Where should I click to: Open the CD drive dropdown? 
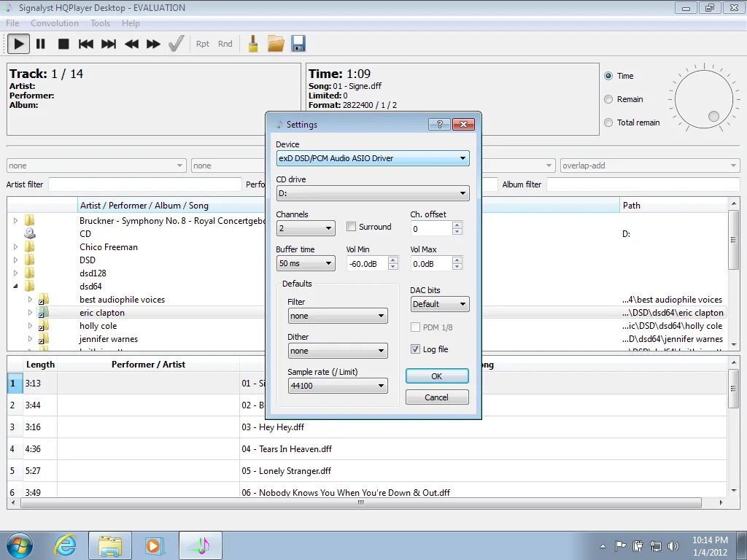click(373, 193)
